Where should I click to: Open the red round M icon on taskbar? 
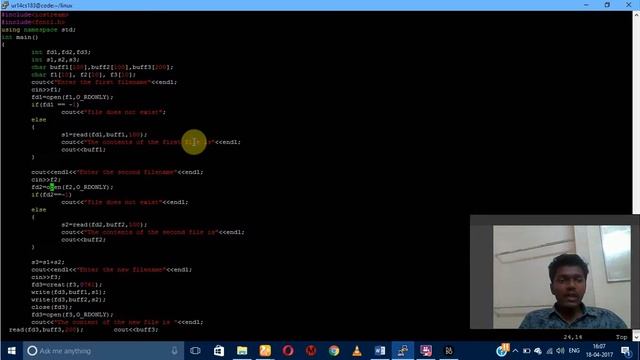click(x=311, y=351)
